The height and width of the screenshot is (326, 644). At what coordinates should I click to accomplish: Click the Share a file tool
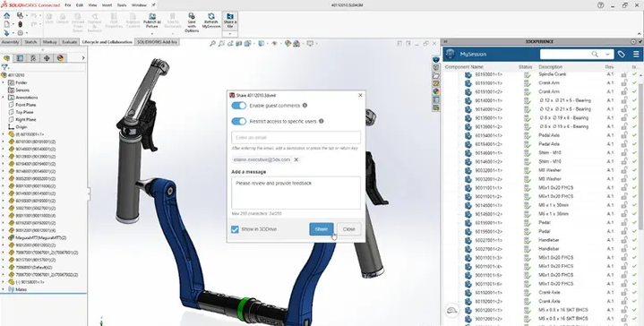click(230, 21)
